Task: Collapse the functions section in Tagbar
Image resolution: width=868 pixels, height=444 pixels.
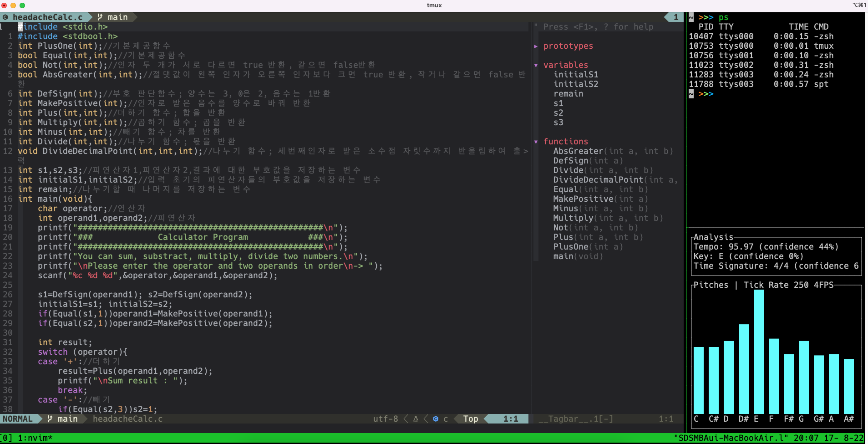Action: tap(536, 142)
